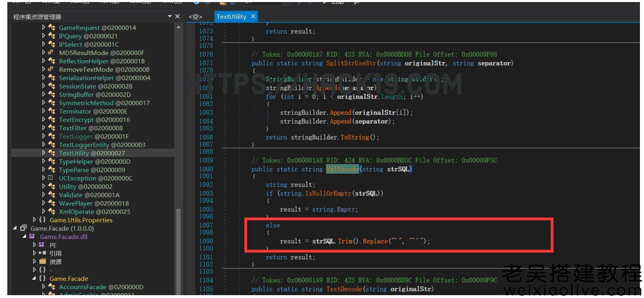Open the assembly explorer panel options dropdown
Image resolution: width=644 pixels, height=298 pixels.
170,16
